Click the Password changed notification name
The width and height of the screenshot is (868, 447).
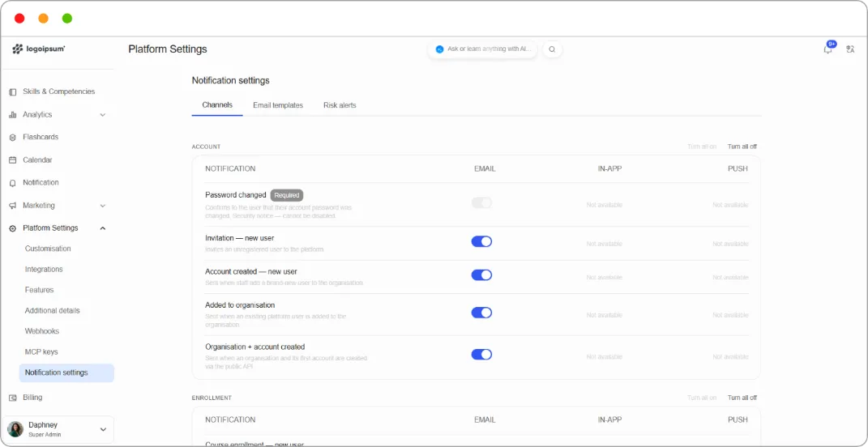point(236,194)
